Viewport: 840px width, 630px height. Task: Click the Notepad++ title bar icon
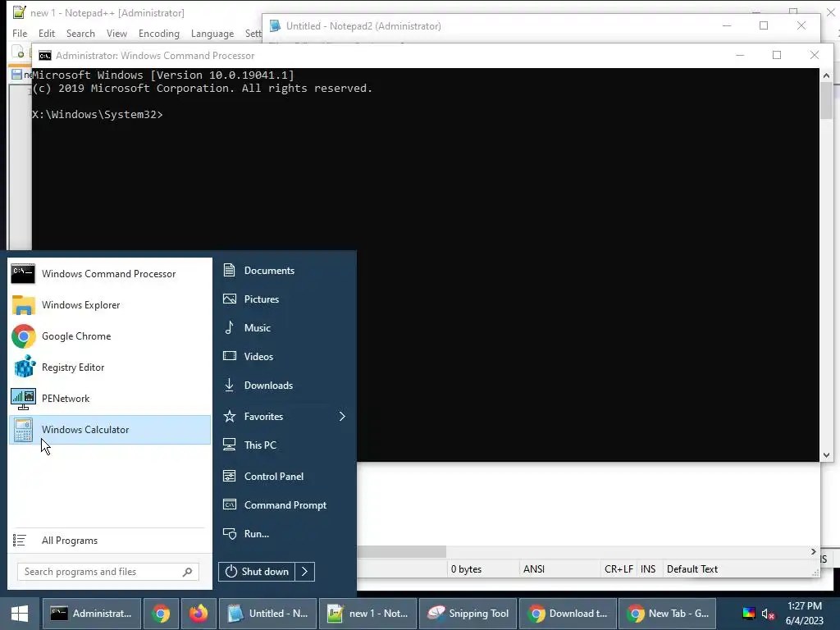point(20,12)
